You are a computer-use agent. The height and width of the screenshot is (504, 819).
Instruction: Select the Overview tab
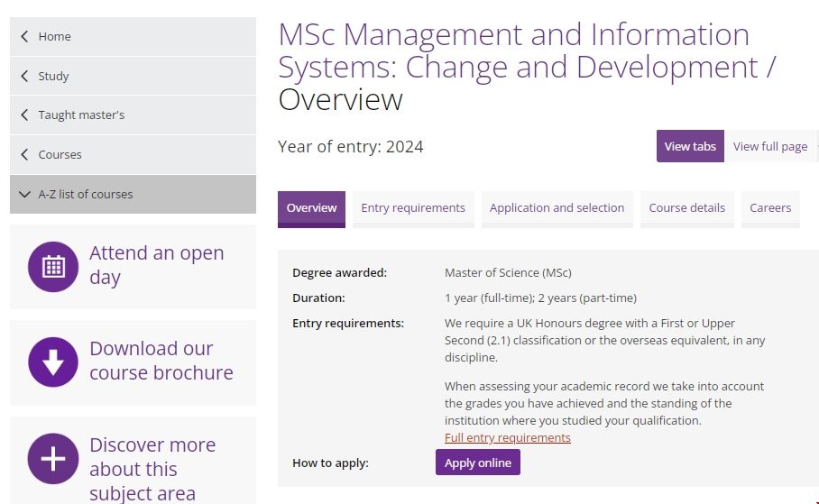pos(311,208)
